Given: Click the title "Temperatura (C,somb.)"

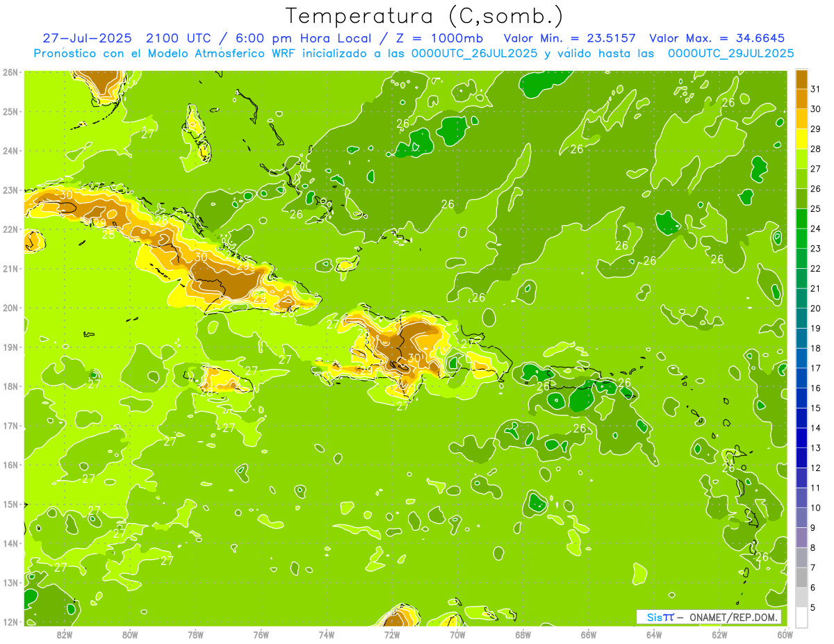Looking at the screenshot, I should tap(425, 17).
